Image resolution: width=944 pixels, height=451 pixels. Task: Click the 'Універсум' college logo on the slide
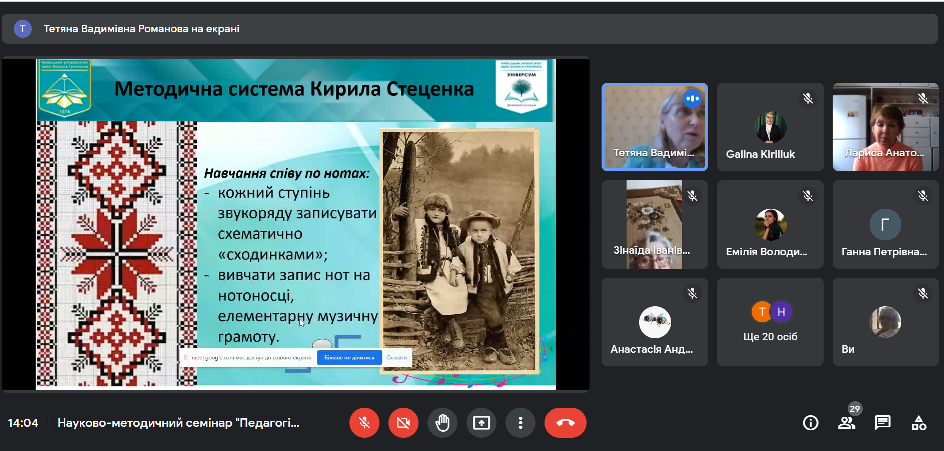point(521,86)
